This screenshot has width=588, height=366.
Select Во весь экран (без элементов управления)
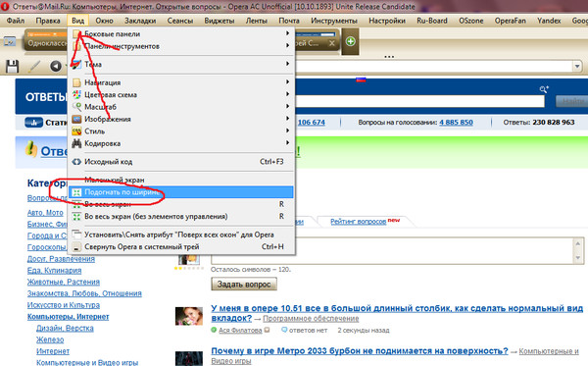[180, 217]
